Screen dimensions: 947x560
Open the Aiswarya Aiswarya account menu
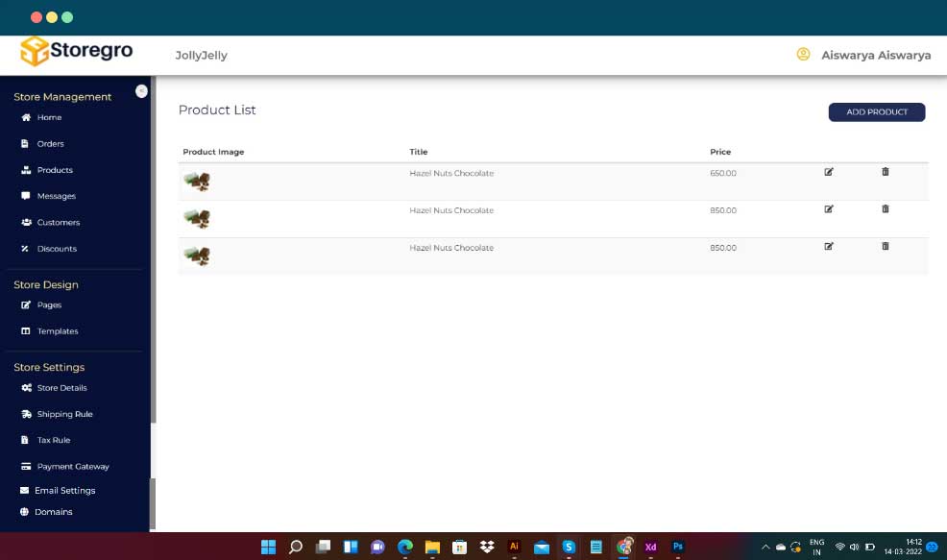click(x=875, y=56)
